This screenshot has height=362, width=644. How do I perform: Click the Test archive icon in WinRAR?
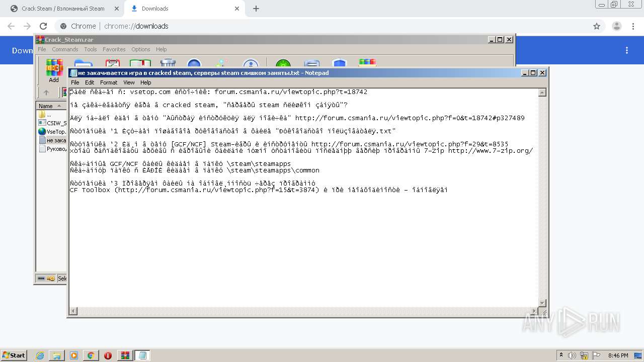(112, 63)
